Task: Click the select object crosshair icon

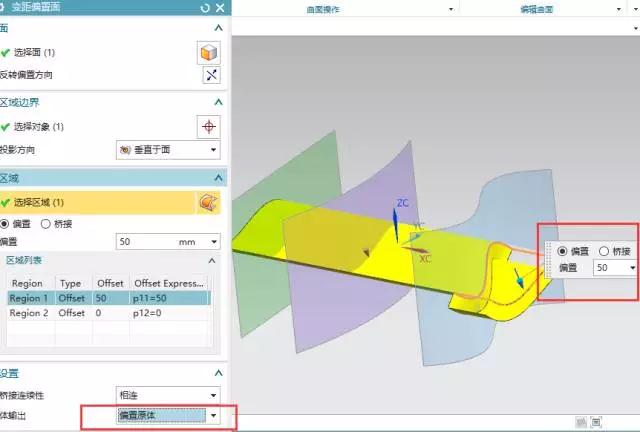Action: pos(208,127)
